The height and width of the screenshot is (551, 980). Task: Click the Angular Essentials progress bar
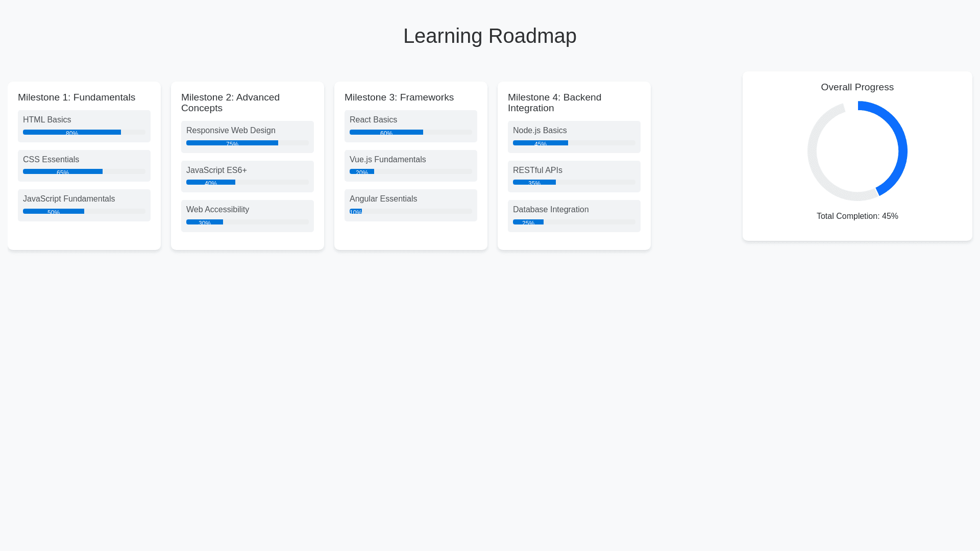point(411,211)
